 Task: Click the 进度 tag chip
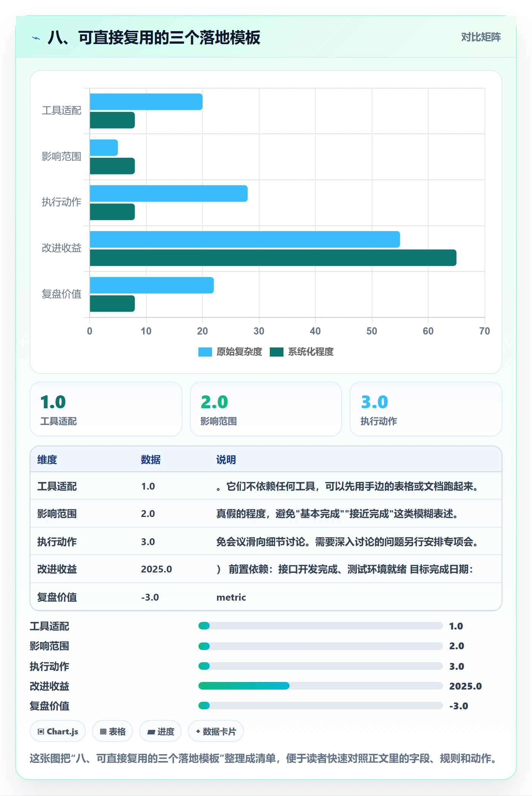coord(160,731)
